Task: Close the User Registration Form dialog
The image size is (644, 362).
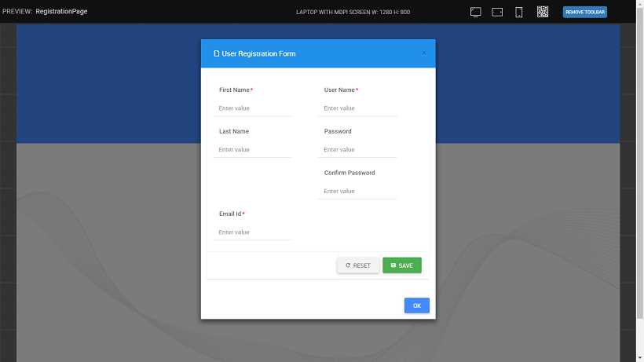Action: coord(424,53)
